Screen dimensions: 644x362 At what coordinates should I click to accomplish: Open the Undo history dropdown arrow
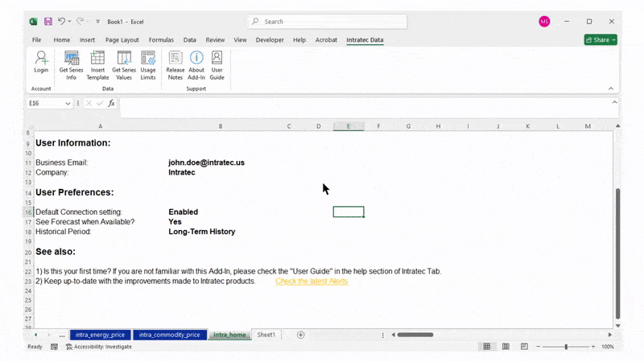pyautogui.click(x=70, y=22)
